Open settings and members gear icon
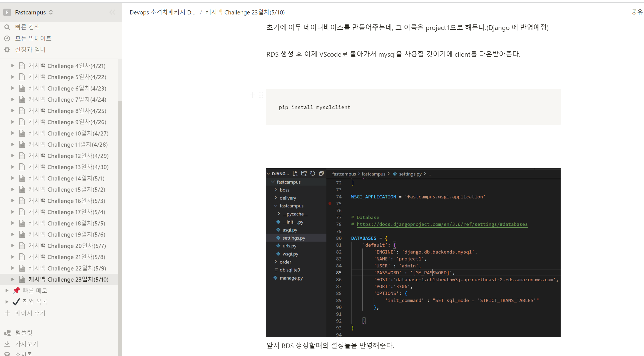The width and height of the screenshot is (644, 356). click(7, 49)
